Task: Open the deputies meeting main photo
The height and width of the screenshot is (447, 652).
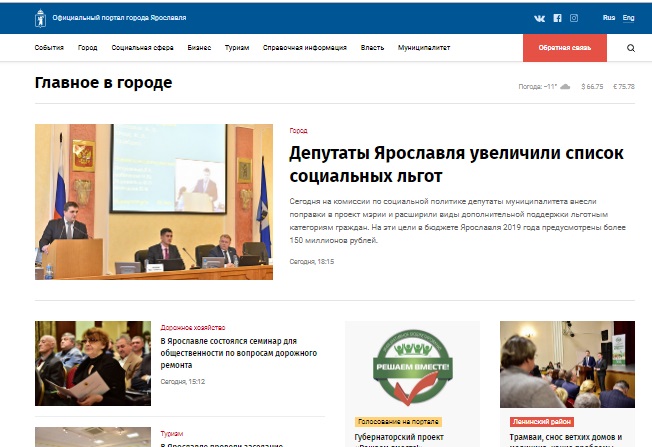Action: 154,202
